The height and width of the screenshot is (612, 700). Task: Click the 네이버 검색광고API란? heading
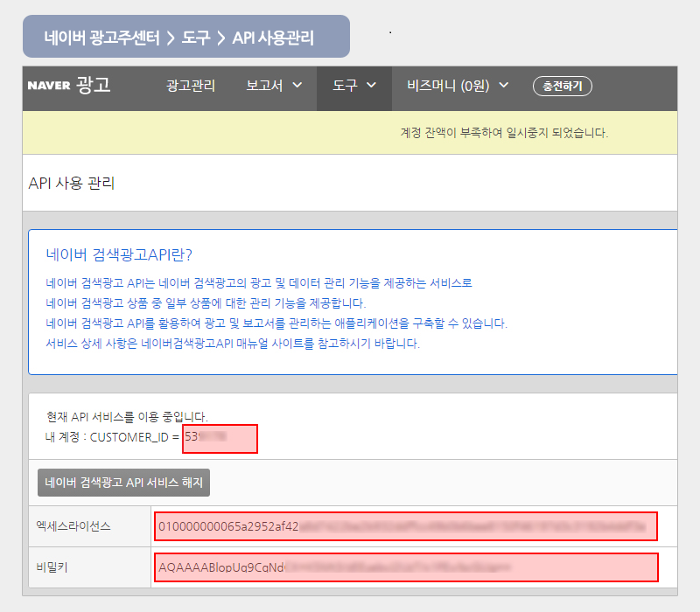pyautogui.click(x=119, y=254)
